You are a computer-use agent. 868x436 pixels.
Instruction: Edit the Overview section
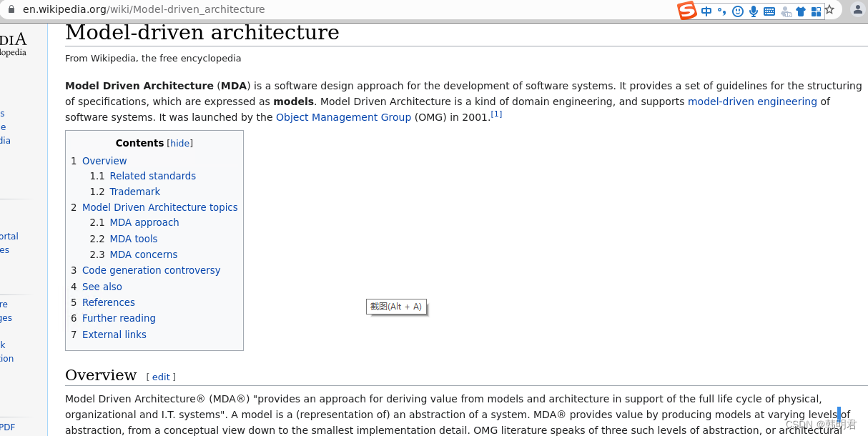161,377
